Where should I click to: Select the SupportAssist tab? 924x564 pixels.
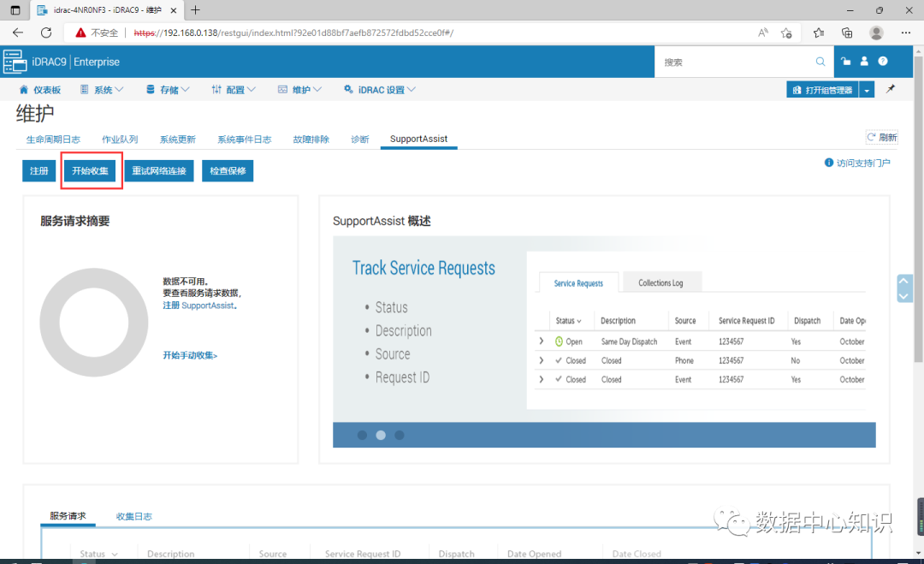tap(419, 140)
